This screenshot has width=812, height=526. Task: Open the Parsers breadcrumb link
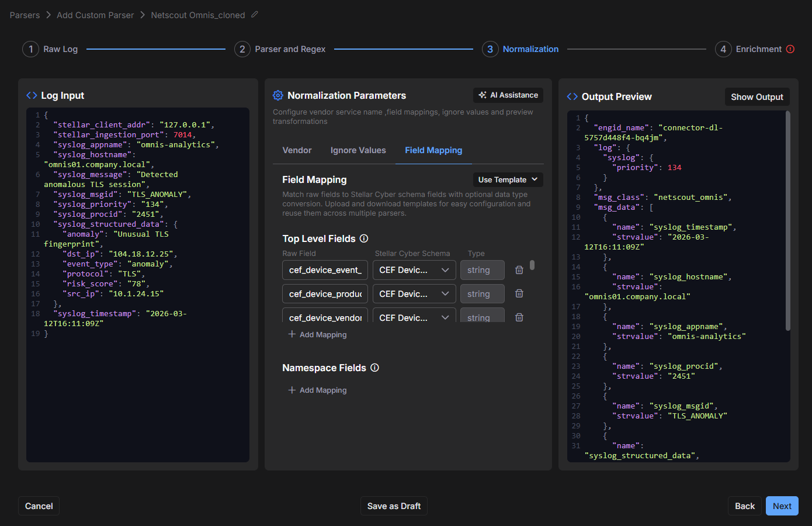point(25,15)
